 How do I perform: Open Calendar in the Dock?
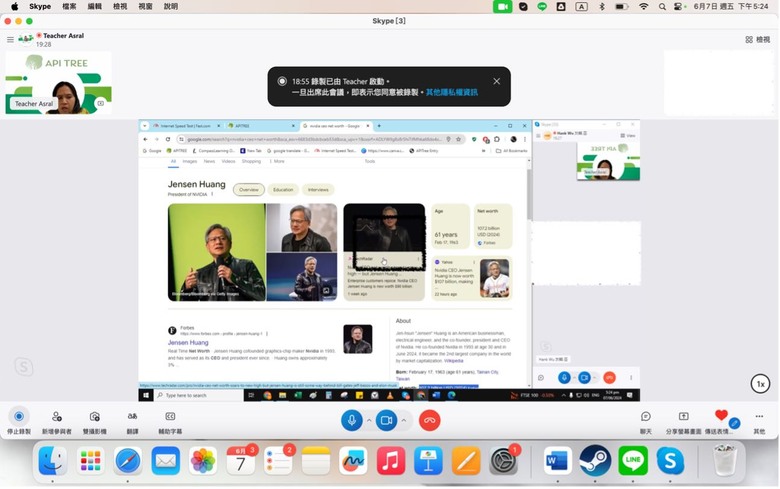241,461
